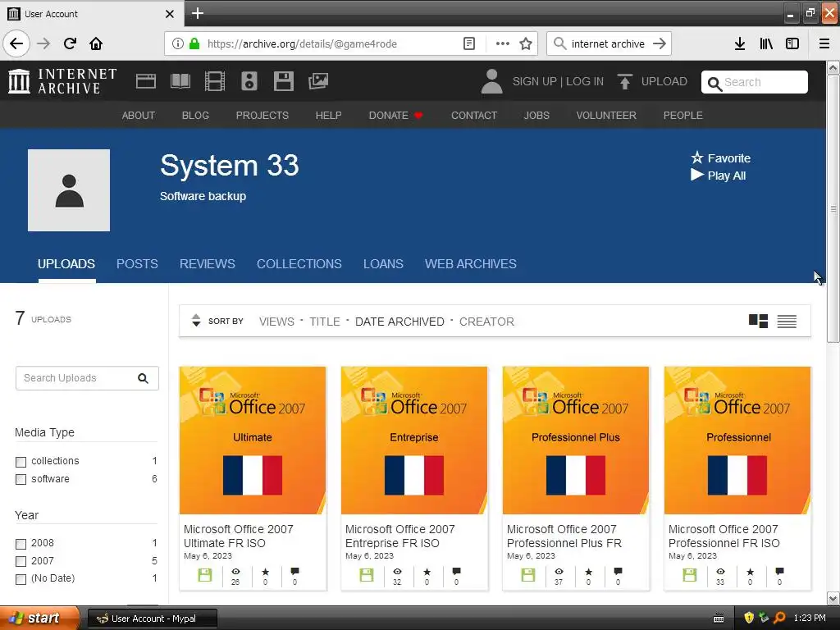Open the Web archive icon in top bar
This screenshot has height=630, width=840.
(146, 81)
